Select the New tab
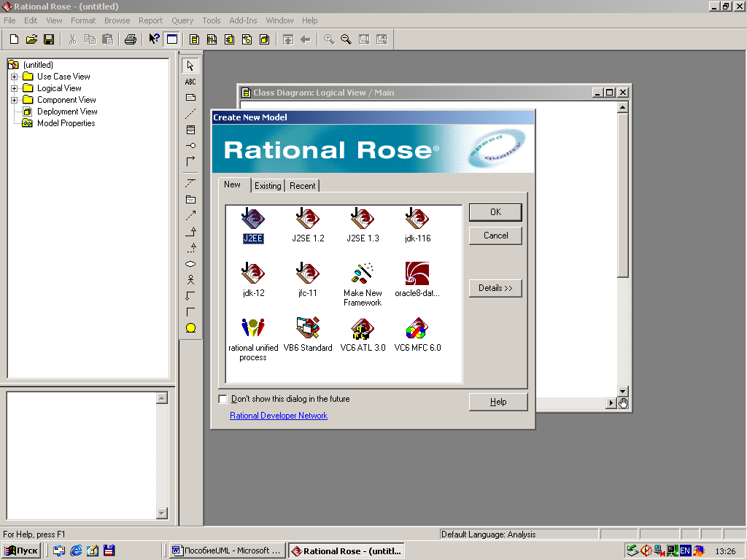Screen dimensions: 747x560 (233, 184)
